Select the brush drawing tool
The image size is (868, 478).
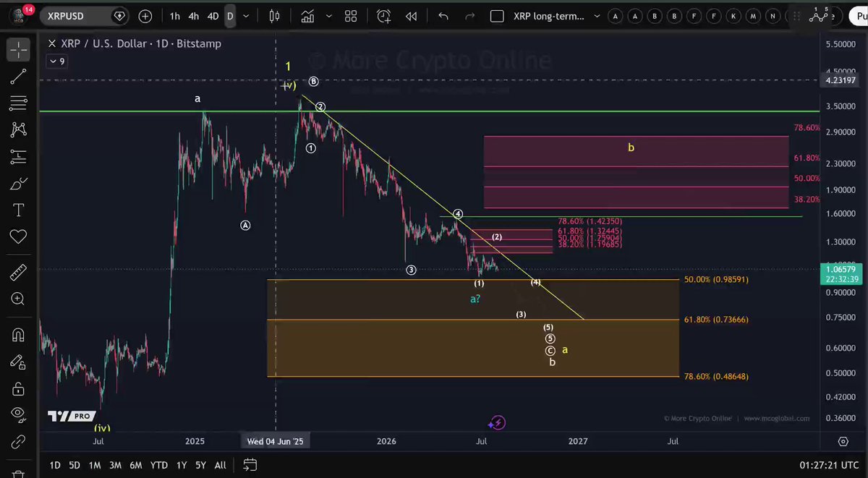(x=18, y=184)
